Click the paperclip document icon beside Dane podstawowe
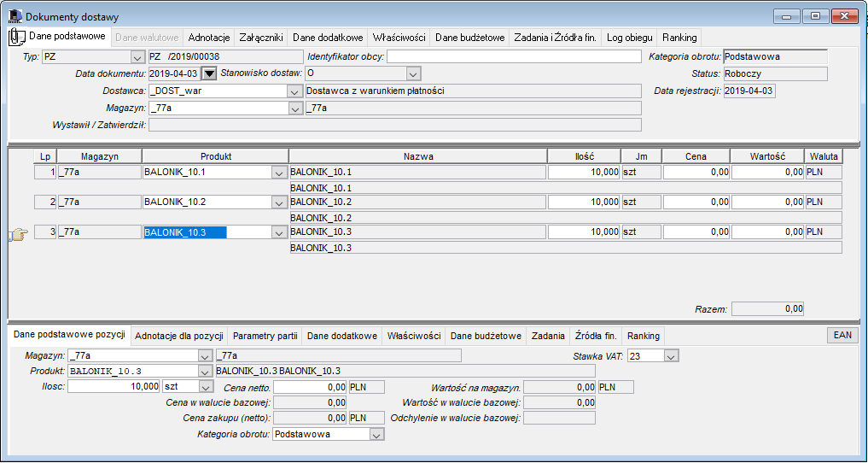 point(17,38)
